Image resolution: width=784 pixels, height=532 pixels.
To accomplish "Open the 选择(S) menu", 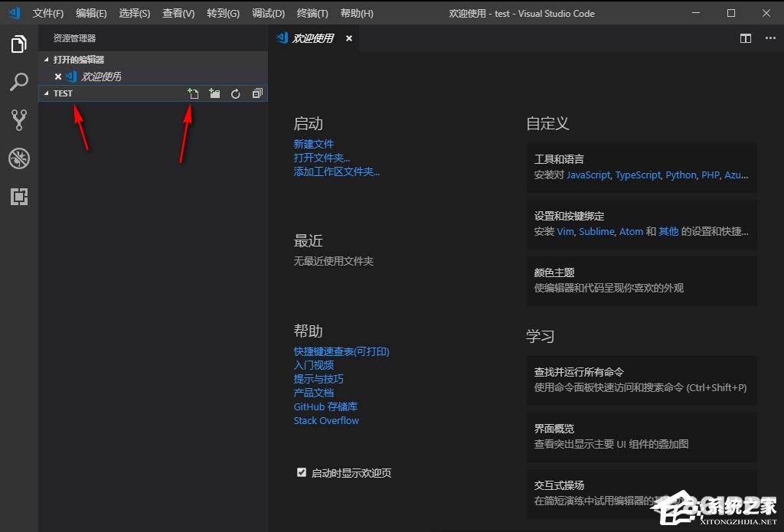I will point(135,14).
